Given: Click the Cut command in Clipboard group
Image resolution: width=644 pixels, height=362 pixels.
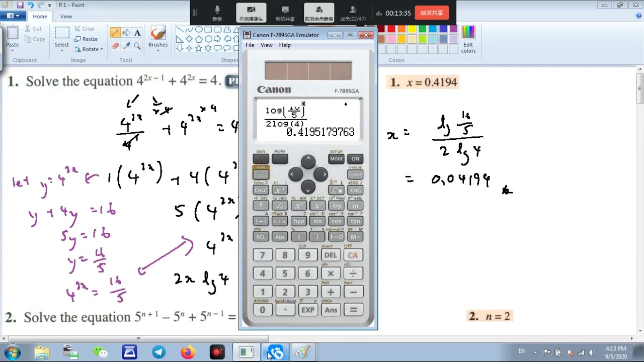Looking at the screenshot, I should pyautogui.click(x=33, y=29).
